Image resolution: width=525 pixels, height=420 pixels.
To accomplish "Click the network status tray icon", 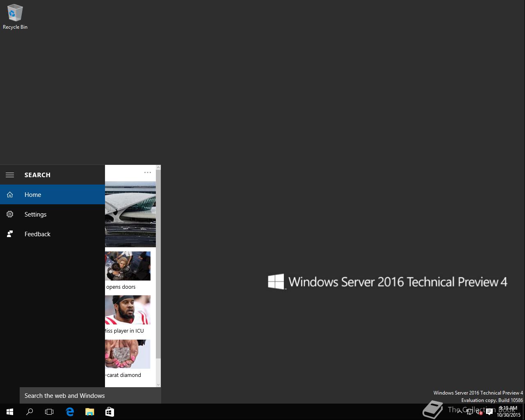I will click(470, 412).
